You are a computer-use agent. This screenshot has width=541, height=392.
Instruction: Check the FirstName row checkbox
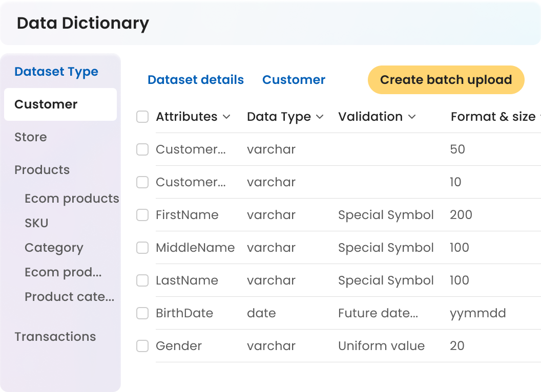[x=142, y=215]
